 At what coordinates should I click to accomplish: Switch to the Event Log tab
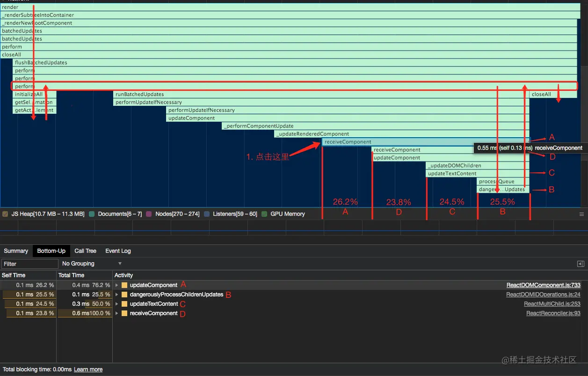point(118,251)
